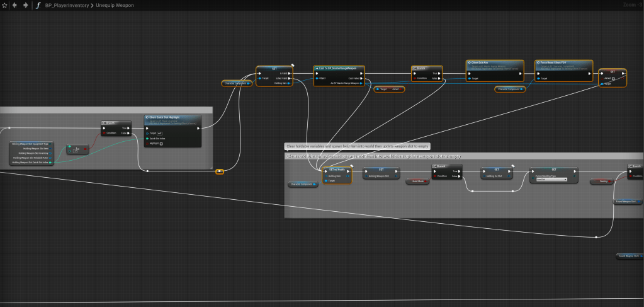644x307 pixels.
Task: Select the Build Mode variable node
Action: tap(417, 181)
